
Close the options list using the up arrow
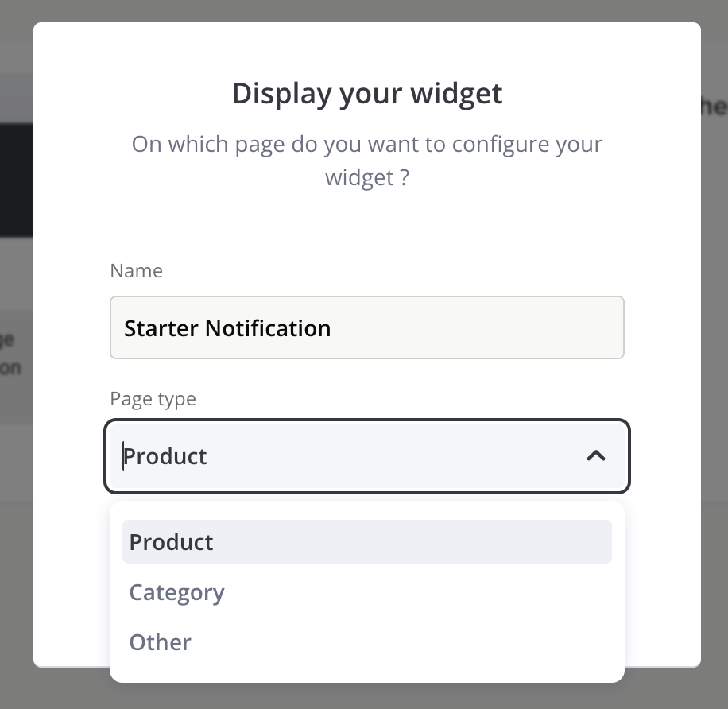pos(595,455)
